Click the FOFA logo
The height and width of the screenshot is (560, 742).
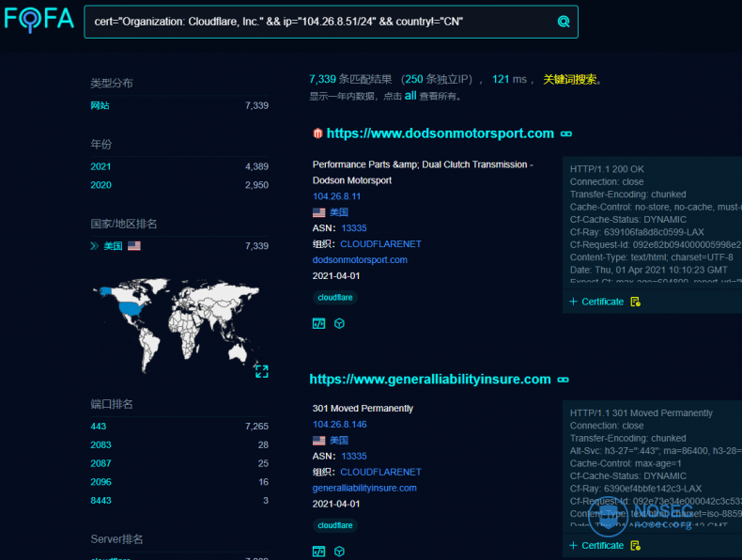[39, 19]
